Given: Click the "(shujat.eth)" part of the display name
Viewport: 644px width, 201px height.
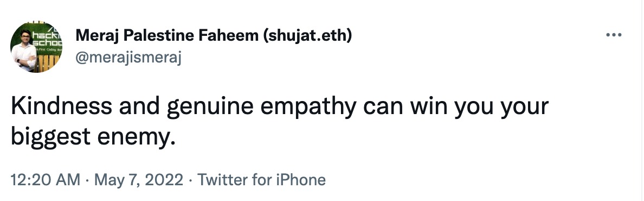Looking at the screenshot, I should [x=307, y=36].
